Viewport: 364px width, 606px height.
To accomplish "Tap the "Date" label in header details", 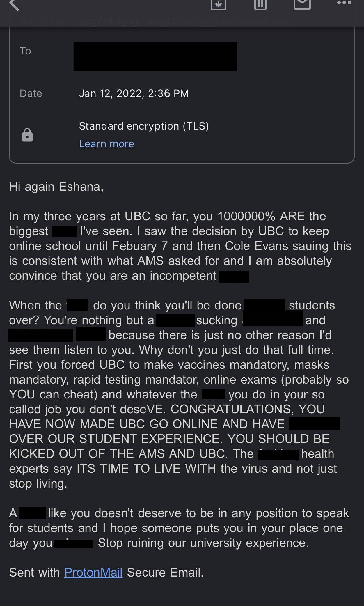I will click(x=31, y=93).
